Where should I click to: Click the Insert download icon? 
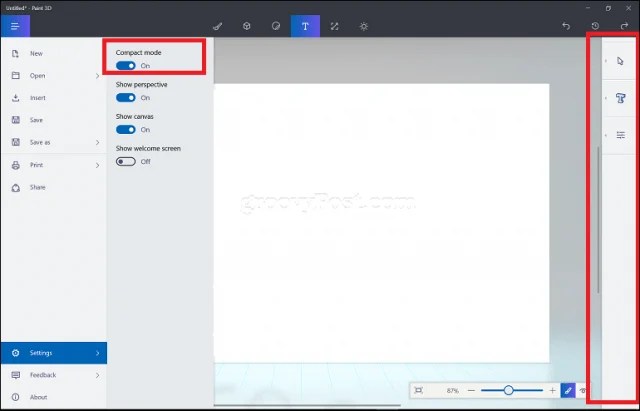click(16, 98)
